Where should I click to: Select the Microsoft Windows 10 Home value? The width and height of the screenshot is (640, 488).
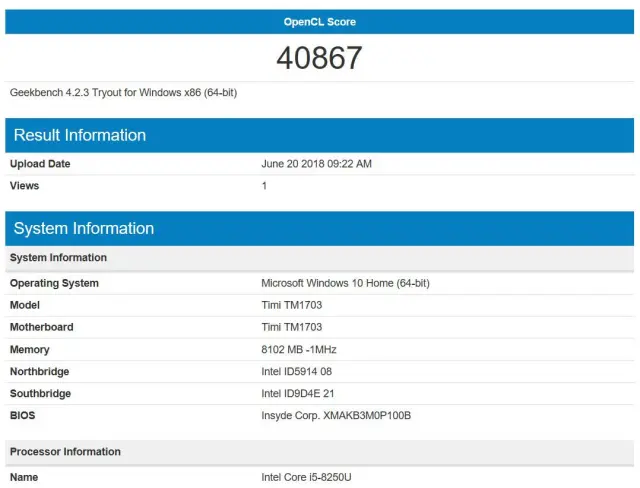[x=345, y=284]
